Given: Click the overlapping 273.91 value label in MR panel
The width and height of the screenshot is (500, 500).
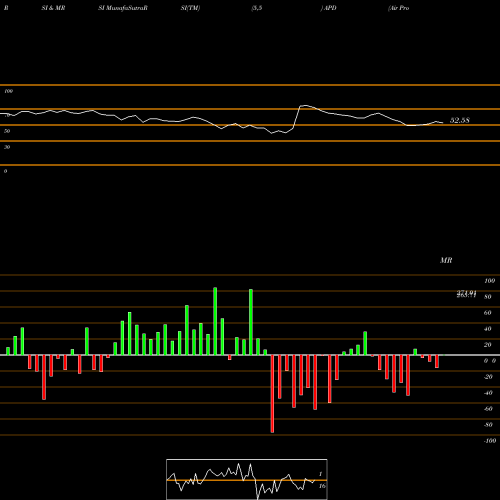Looking at the screenshot, I should pos(466,294).
